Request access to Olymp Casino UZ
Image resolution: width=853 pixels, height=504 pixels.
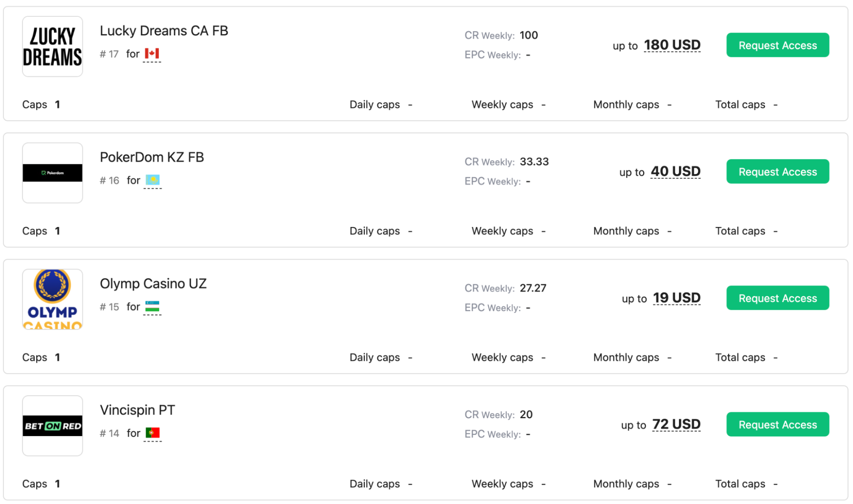pos(777,298)
